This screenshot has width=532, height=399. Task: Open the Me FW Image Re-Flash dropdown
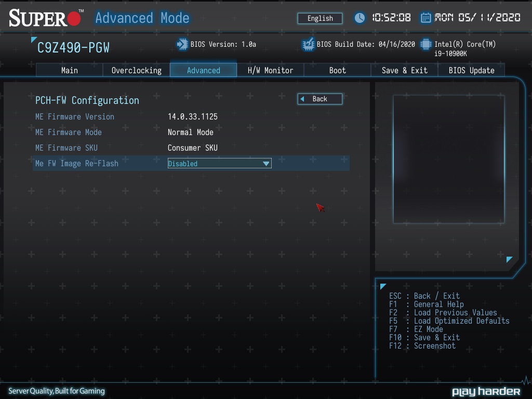(x=219, y=164)
